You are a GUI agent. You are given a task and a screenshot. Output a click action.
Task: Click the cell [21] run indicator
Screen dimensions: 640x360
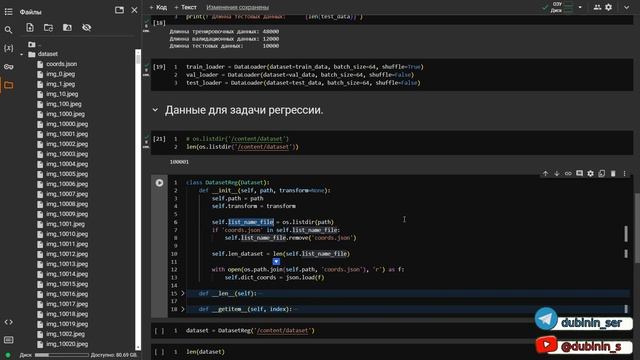159,139
